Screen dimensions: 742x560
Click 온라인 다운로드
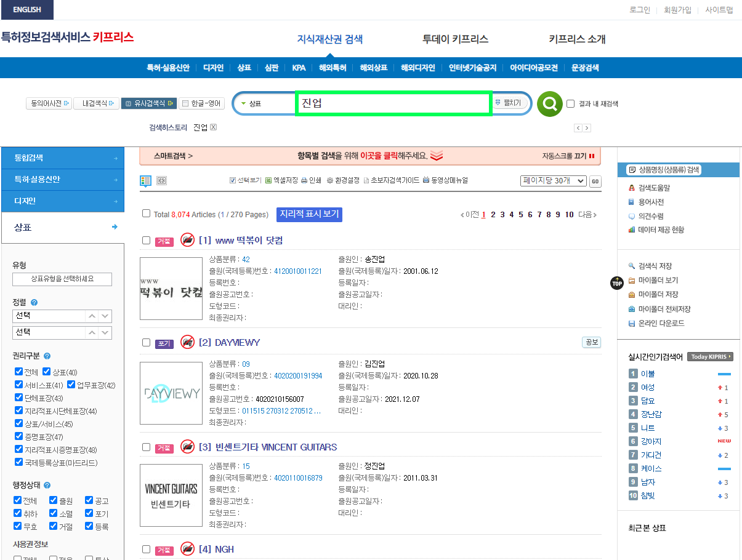click(x=656, y=323)
